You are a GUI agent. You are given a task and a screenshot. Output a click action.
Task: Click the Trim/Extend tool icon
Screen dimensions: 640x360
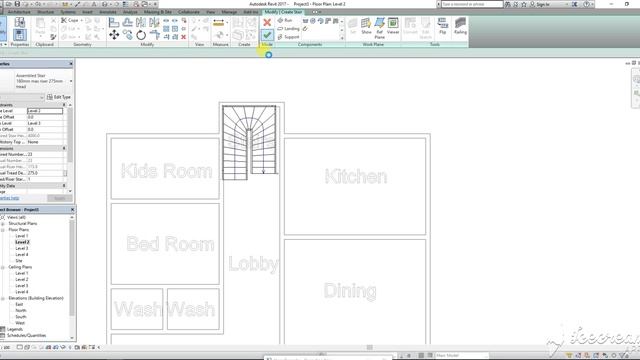154,35
